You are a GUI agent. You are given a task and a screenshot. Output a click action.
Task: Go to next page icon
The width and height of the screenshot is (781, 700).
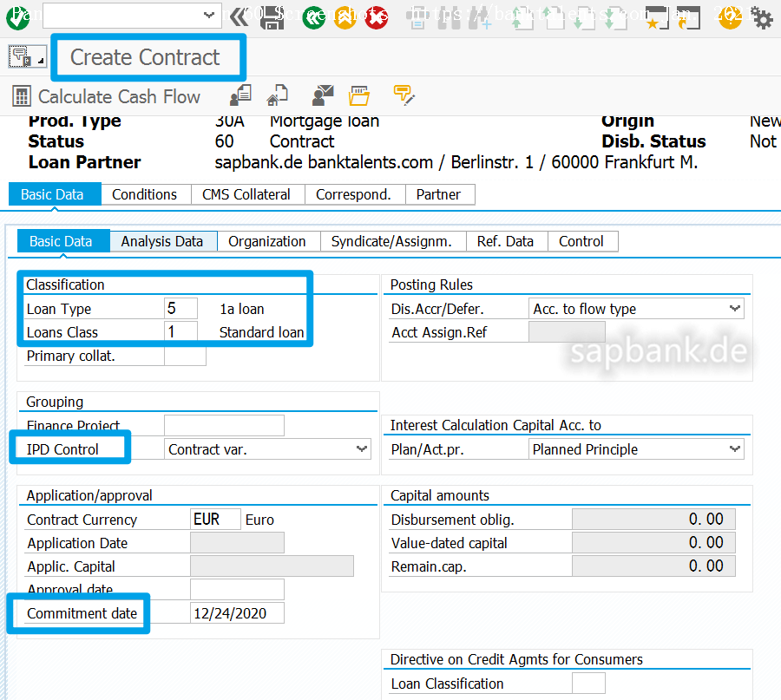click(585, 18)
